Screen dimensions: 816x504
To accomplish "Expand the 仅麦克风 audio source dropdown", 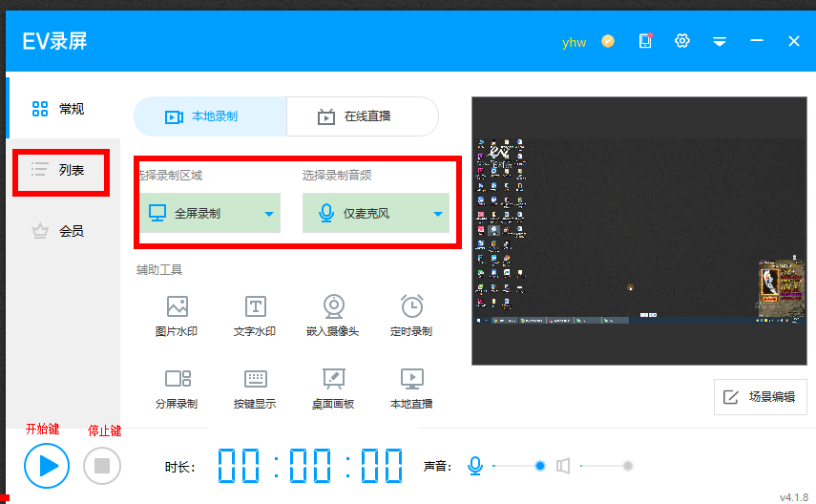I will 438,214.
